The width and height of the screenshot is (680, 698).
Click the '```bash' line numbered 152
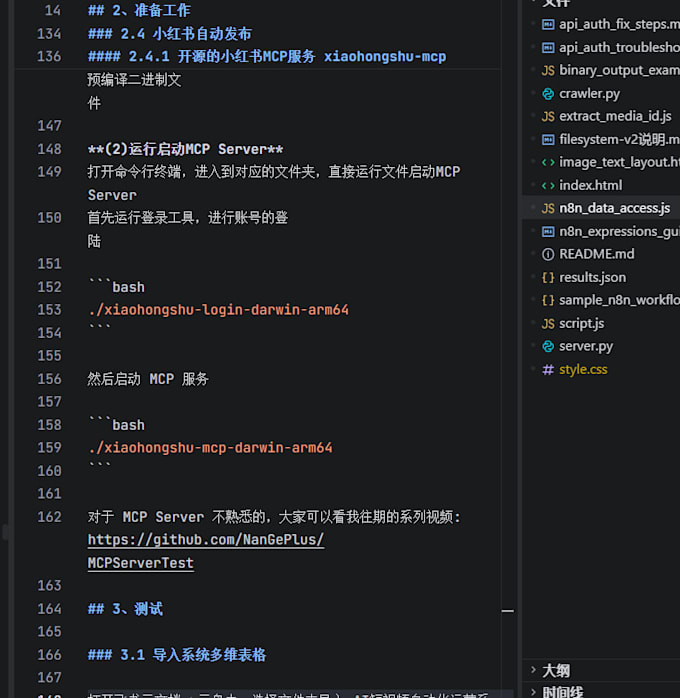[x=116, y=287]
